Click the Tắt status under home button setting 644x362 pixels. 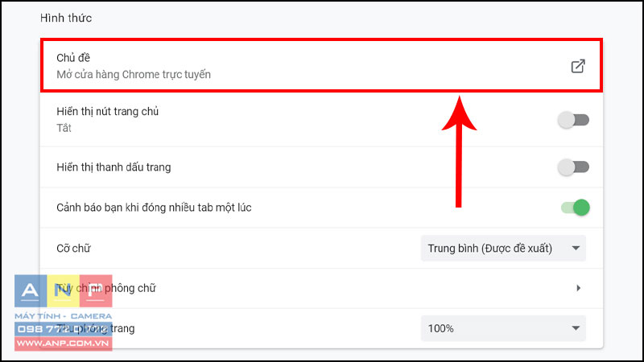point(64,128)
